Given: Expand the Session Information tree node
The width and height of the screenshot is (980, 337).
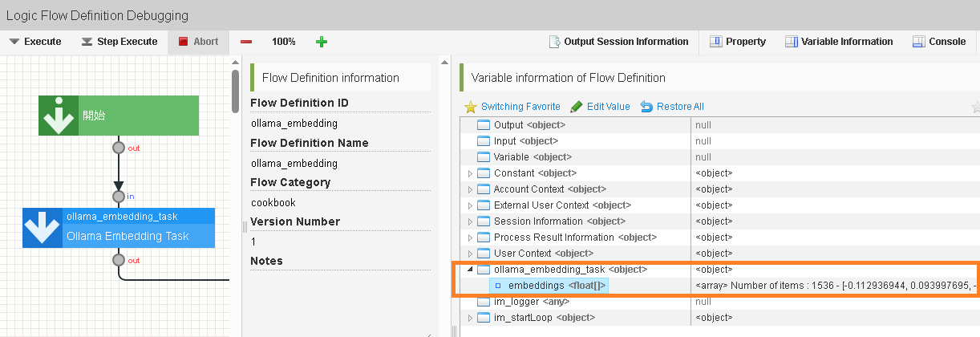Looking at the screenshot, I should [471, 221].
